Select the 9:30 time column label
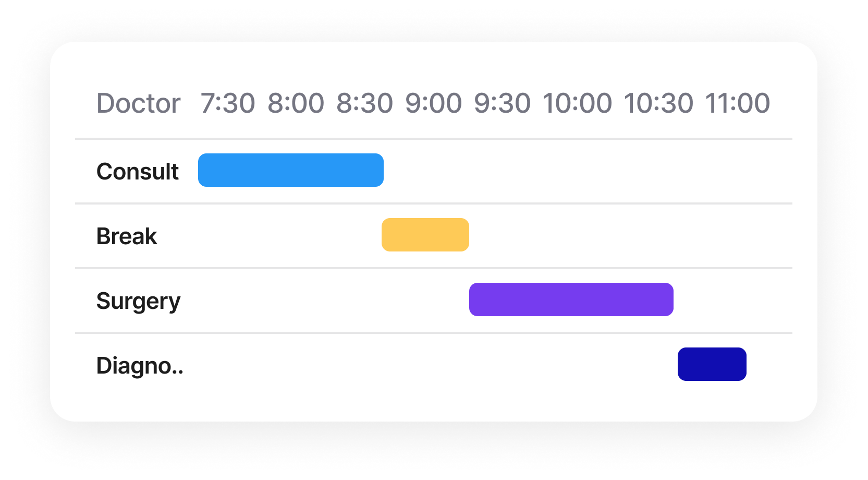 coord(502,103)
